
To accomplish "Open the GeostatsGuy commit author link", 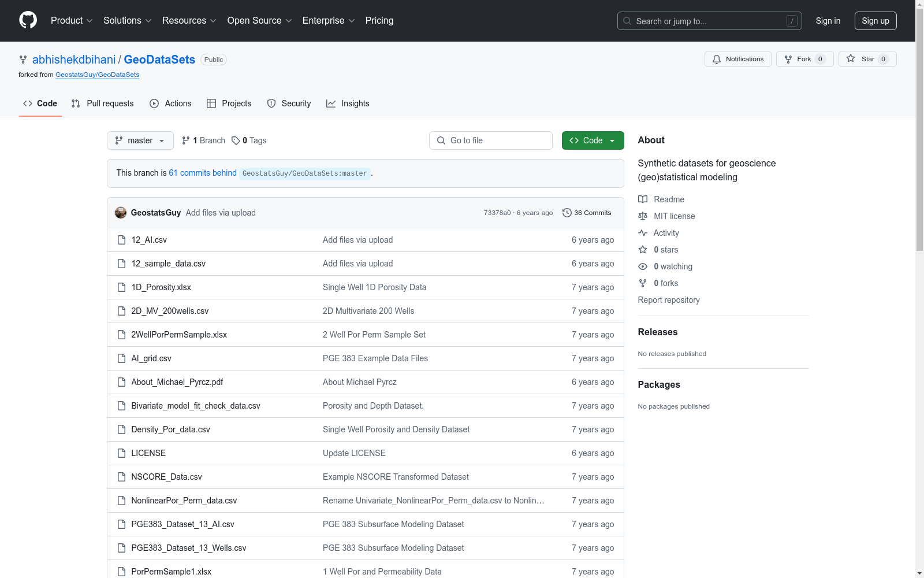I will (156, 213).
